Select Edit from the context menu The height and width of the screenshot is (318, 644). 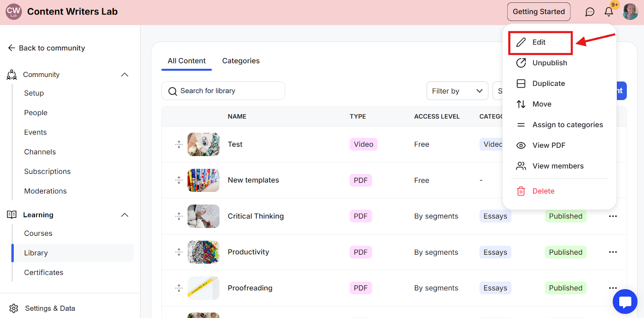tap(539, 42)
